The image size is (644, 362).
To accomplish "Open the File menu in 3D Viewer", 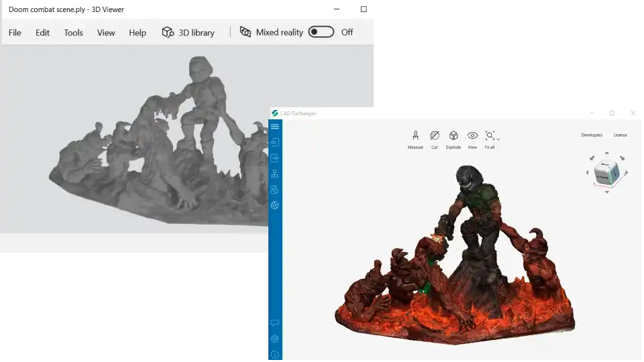I will pyautogui.click(x=15, y=33).
